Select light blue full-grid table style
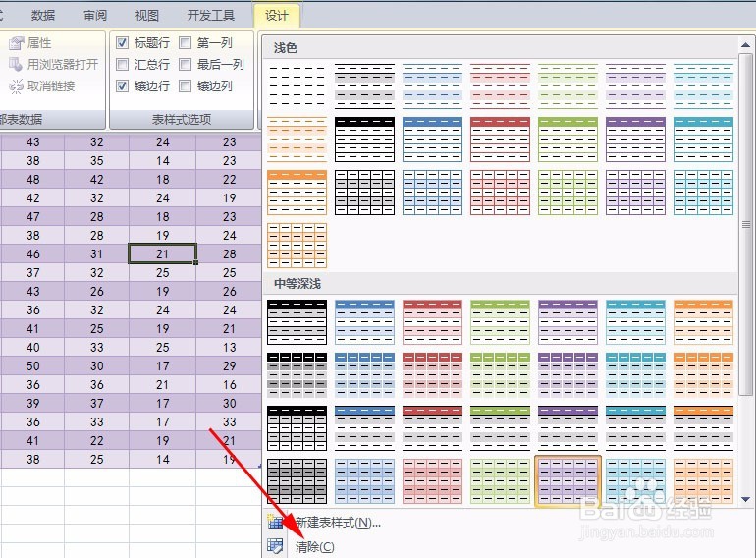756x558 pixels. pyautogui.click(x=432, y=193)
